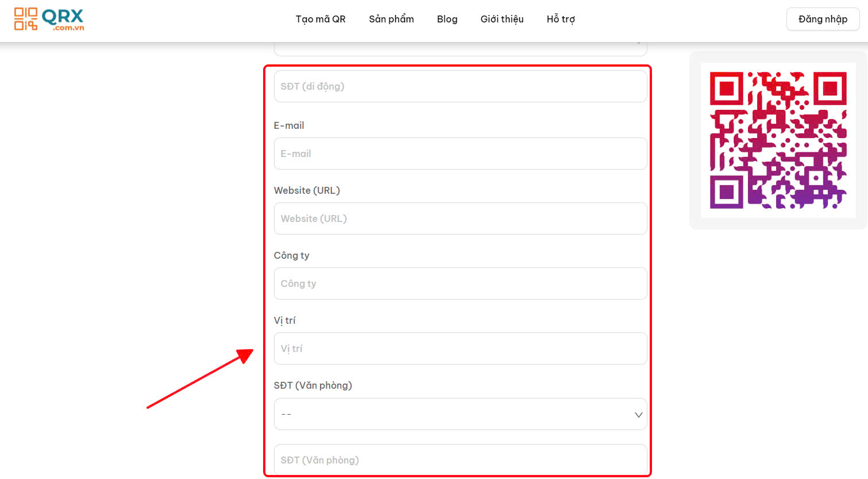
Task: Open the Hỗ trợ menu item
Action: (561, 19)
